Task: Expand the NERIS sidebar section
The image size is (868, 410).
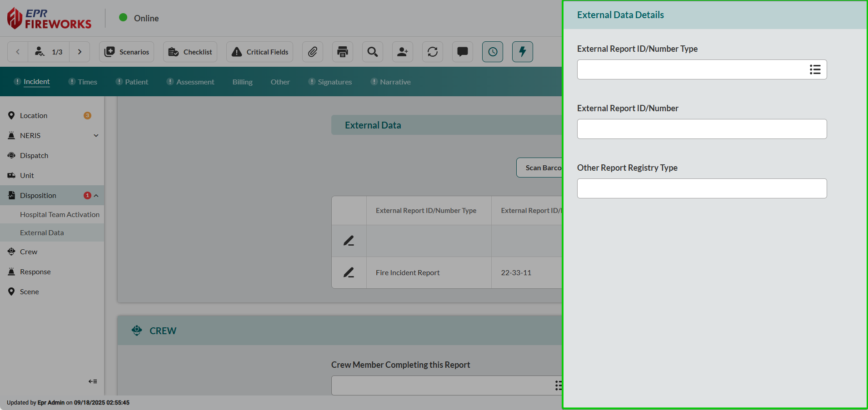Action: pos(96,135)
